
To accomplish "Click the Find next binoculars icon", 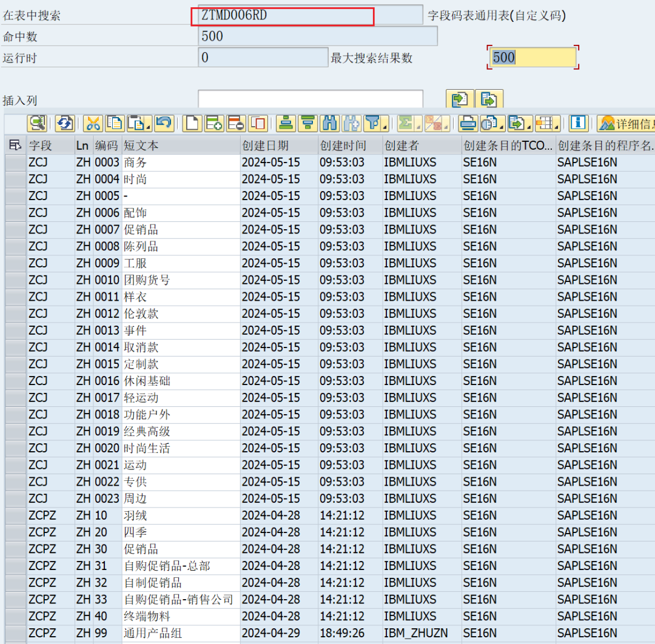I will click(351, 124).
